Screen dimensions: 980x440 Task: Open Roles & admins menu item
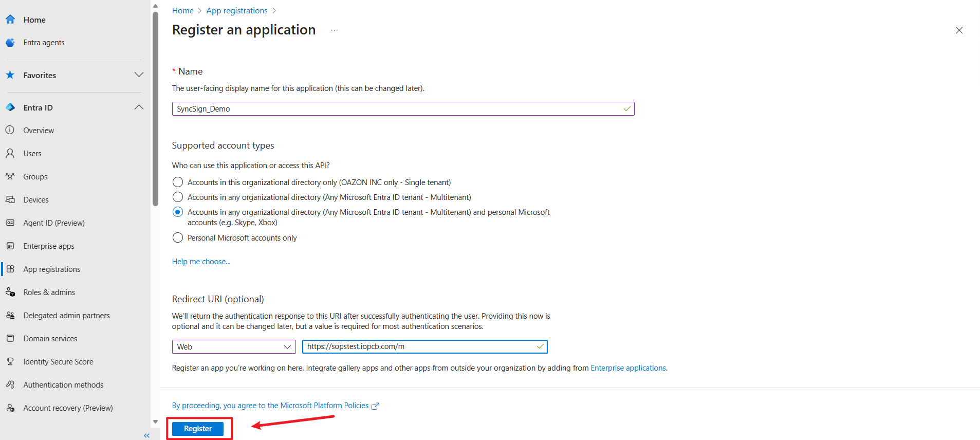tap(49, 292)
